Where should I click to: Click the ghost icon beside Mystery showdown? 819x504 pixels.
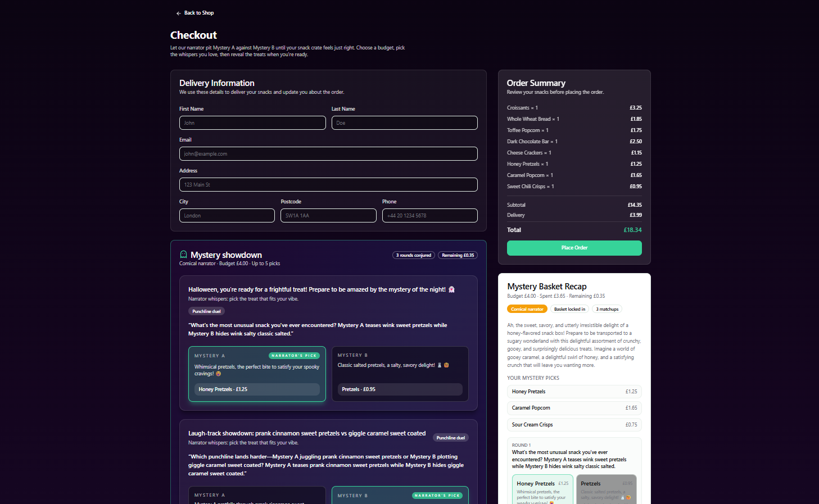pos(183,255)
